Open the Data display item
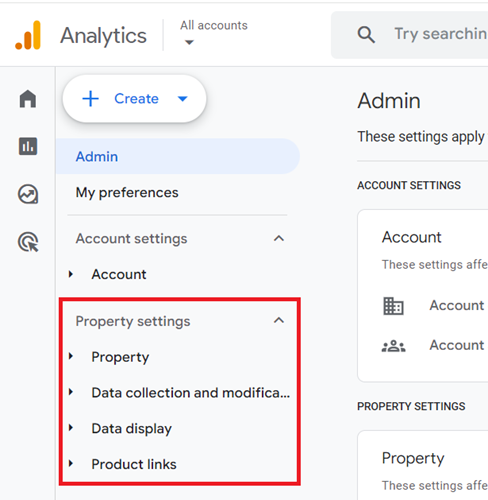This screenshot has width=488, height=500. click(132, 429)
